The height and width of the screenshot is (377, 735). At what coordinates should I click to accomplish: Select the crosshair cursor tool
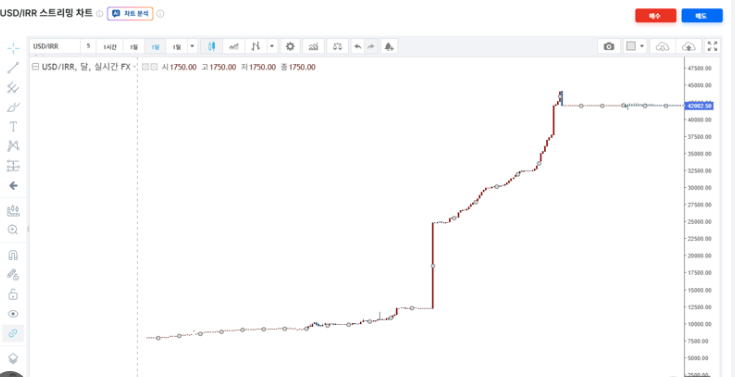[13, 48]
